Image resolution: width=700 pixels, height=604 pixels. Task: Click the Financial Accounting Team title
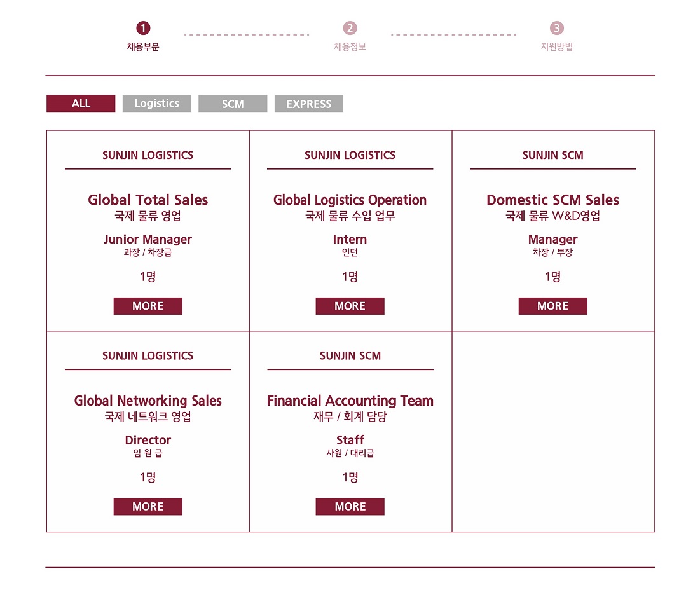coord(350,401)
